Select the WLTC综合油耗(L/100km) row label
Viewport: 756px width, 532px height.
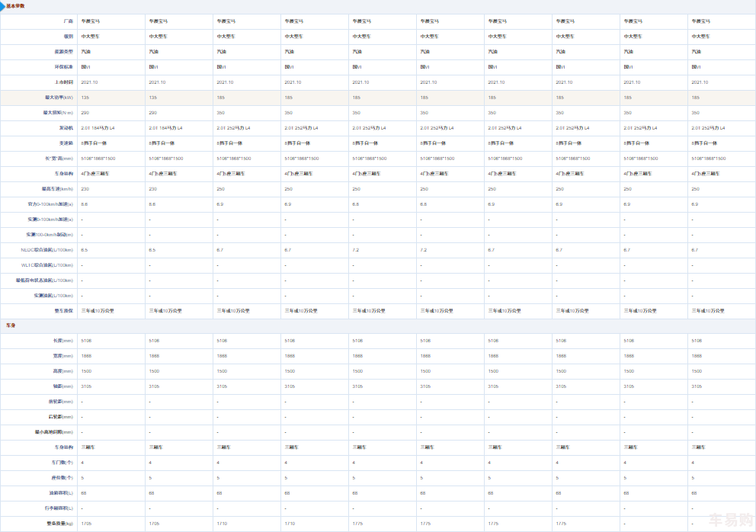click(47, 265)
